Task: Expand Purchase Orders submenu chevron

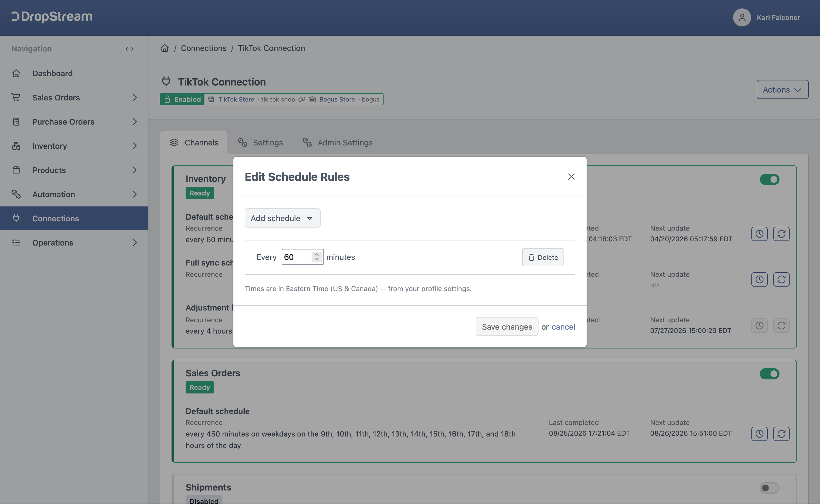Action: pos(135,122)
